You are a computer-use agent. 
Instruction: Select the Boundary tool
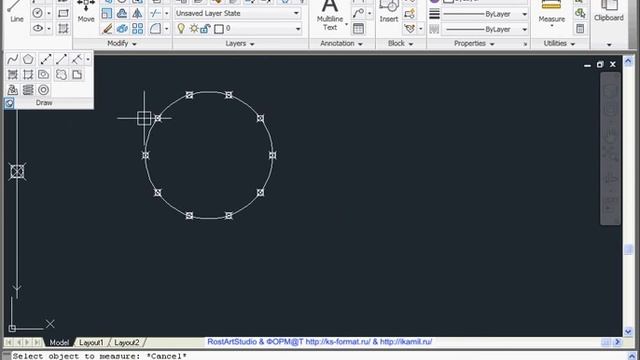[28, 74]
